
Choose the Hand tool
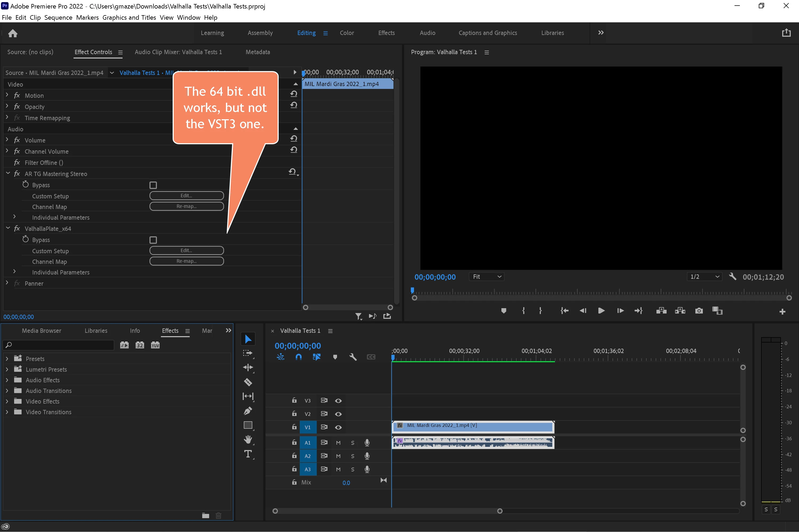pos(248,440)
